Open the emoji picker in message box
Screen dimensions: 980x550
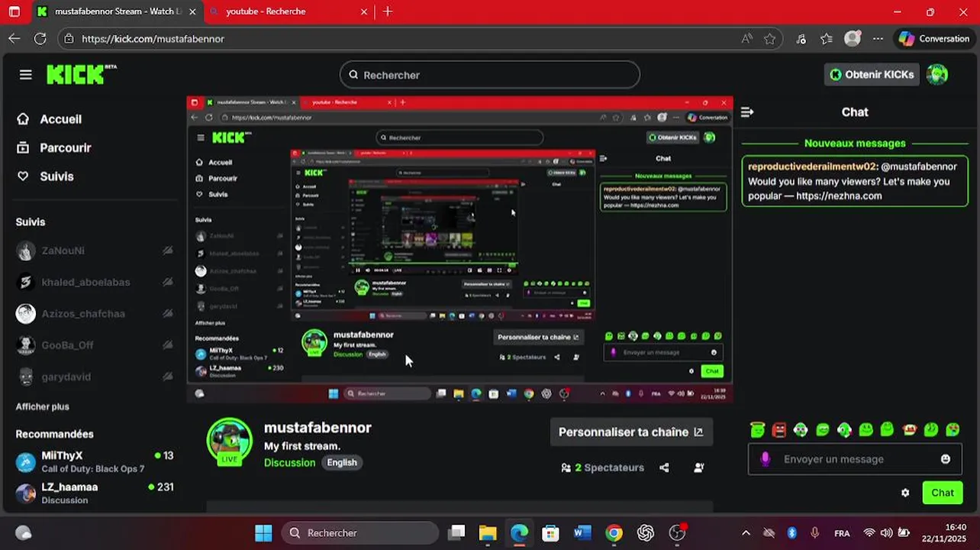pyautogui.click(x=946, y=459)
